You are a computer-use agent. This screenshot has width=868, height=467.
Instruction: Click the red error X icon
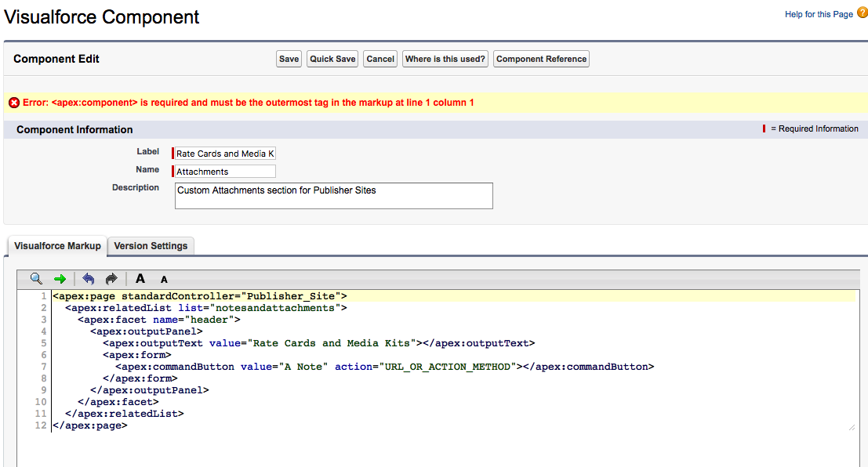(x=14, y=103)
